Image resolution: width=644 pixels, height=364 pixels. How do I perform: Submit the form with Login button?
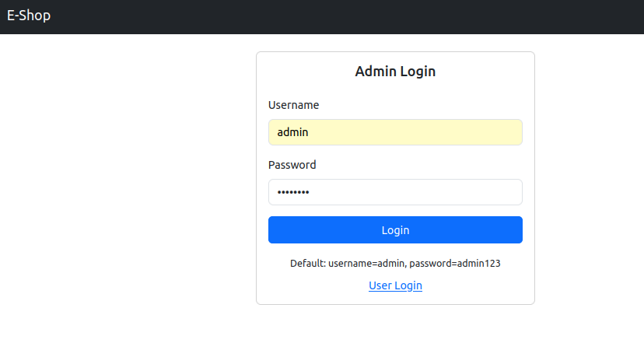[395, 230]
